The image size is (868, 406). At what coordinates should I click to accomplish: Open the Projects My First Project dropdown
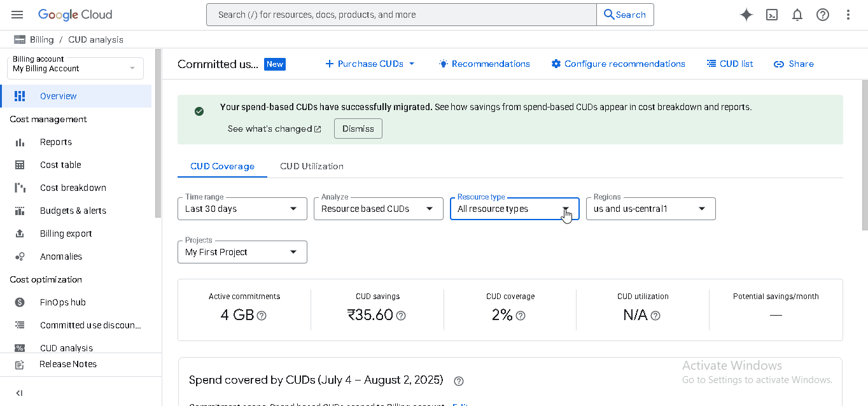point(242,252)
